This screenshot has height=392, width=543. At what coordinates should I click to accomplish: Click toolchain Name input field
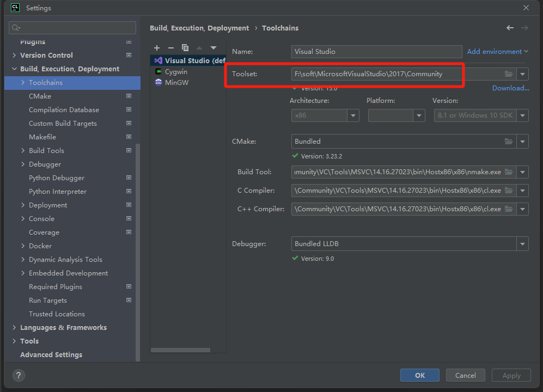[x=377, y=51]
